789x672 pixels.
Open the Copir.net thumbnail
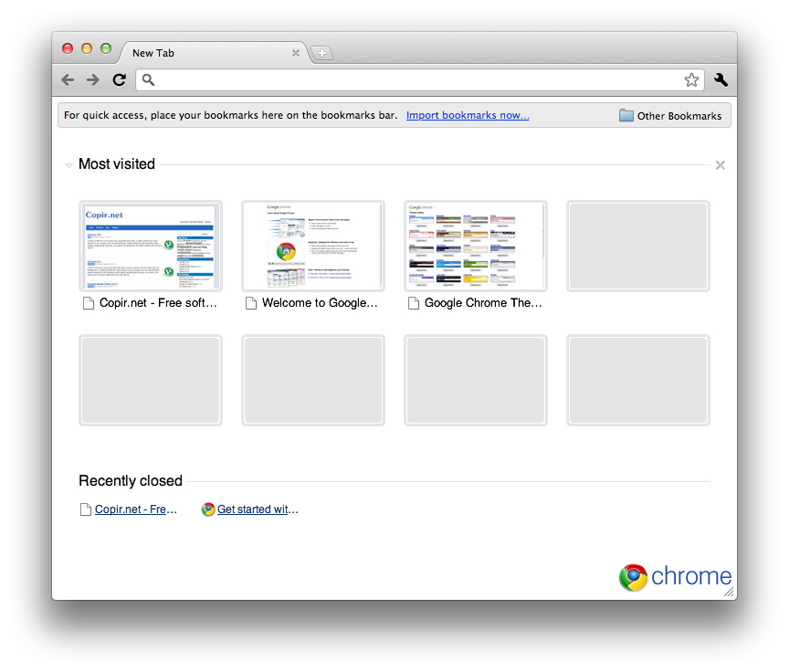click(151, 247)
